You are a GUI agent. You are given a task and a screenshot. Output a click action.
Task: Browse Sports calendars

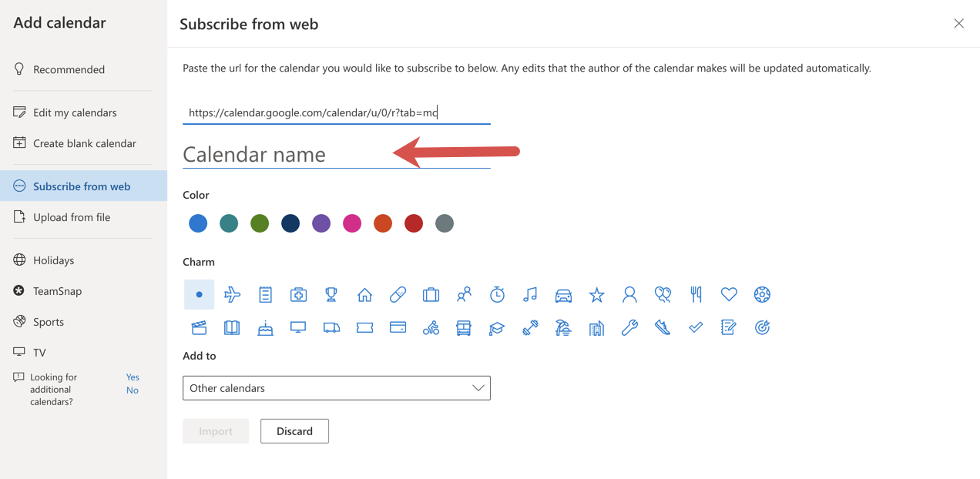[x=83, y=322]
